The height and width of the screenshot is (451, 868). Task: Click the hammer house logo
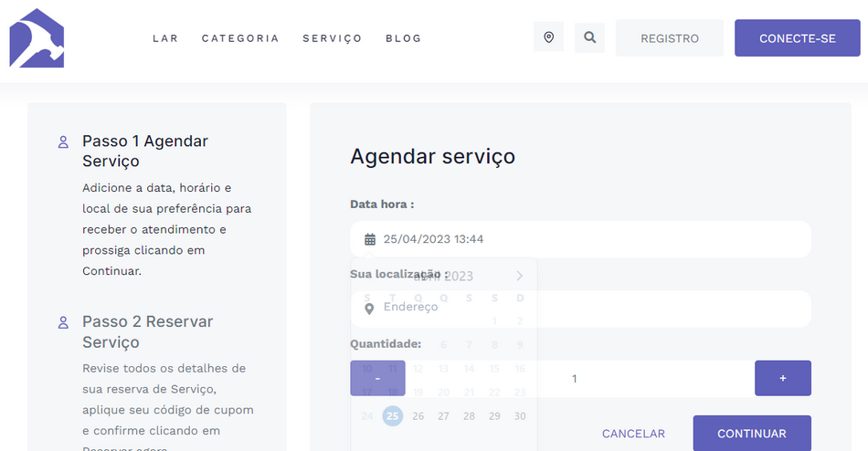point(37,38)
